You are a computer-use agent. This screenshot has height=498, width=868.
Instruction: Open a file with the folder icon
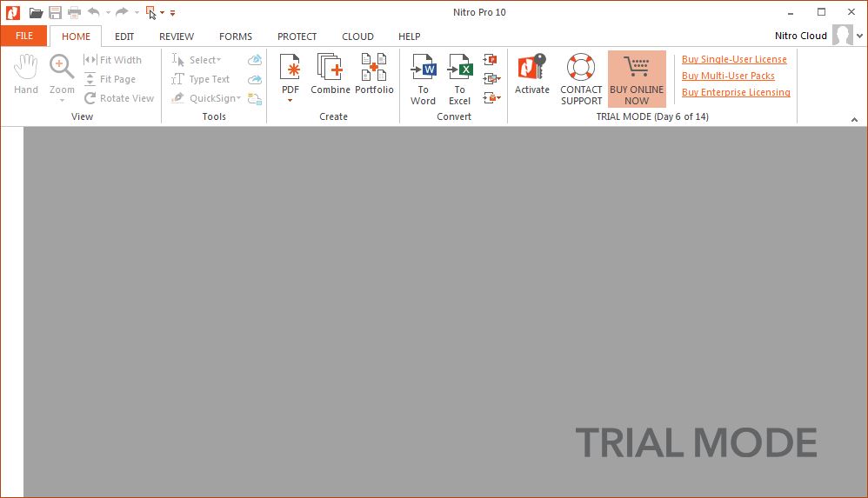pyautogui.click(x=36, y=12)
